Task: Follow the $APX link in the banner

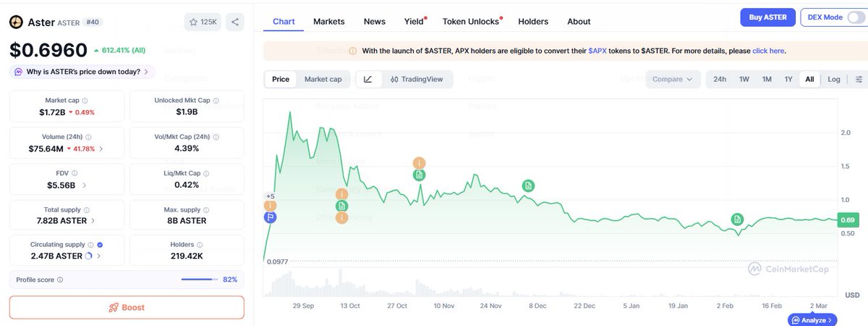Action: (x=597, y=51)
